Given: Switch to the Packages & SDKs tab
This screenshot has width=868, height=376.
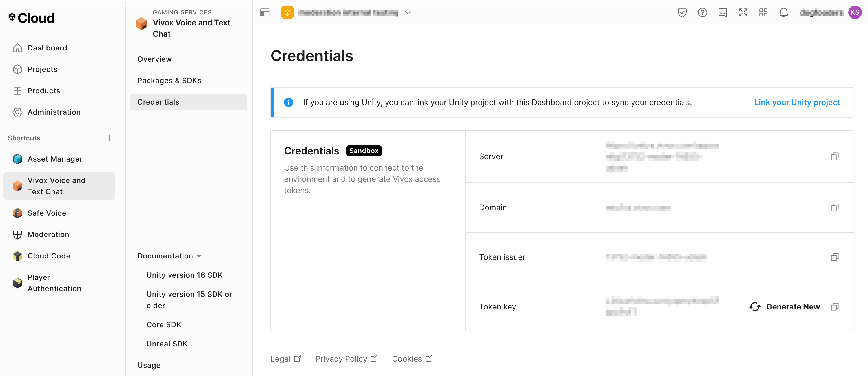Looking at the screenshot, I should (169, 80).
